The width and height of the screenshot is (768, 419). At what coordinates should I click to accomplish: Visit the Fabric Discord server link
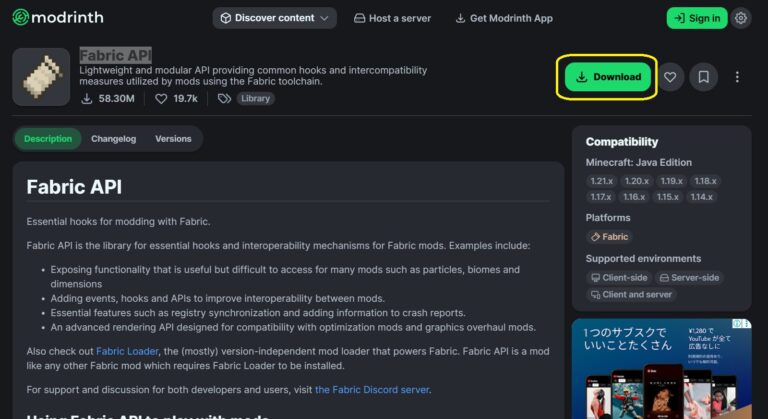pos(372,389)
